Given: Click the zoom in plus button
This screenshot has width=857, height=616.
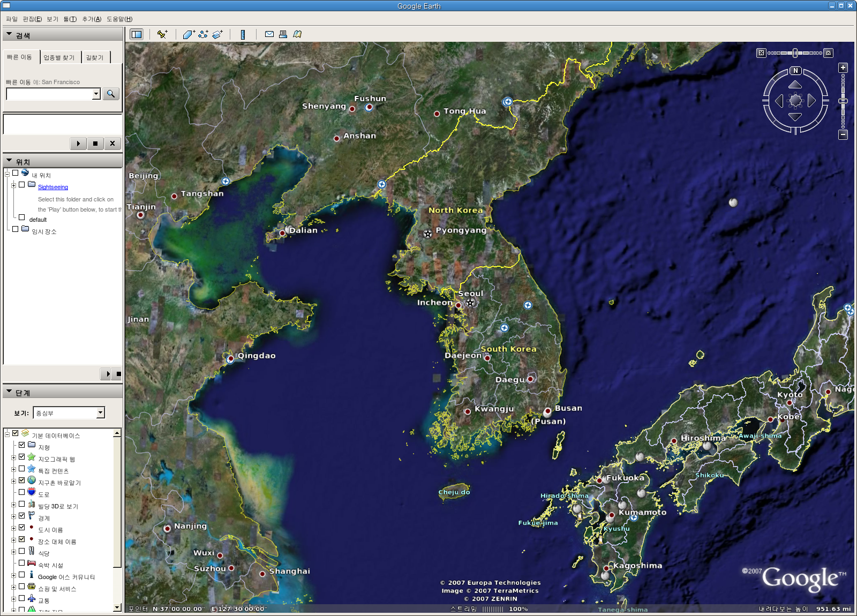Looking at the screenshot, I should click(843, 68).
